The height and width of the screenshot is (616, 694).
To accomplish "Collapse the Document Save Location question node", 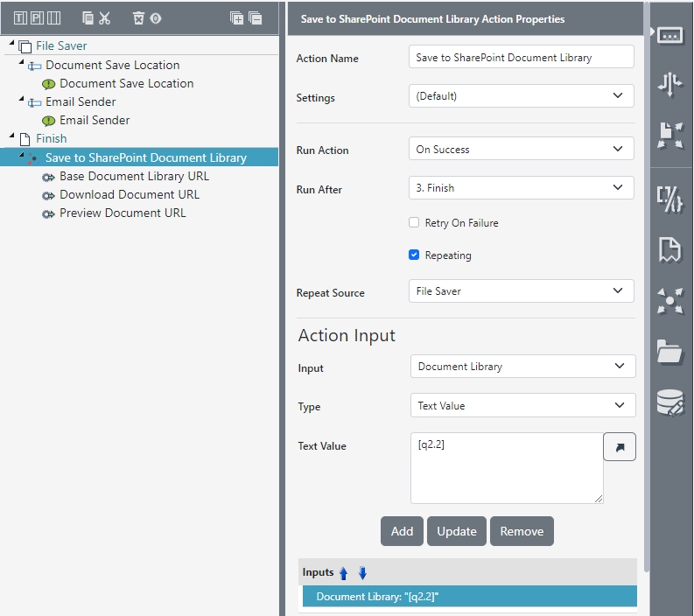I will pyautogui.click(x=21, y=62).
